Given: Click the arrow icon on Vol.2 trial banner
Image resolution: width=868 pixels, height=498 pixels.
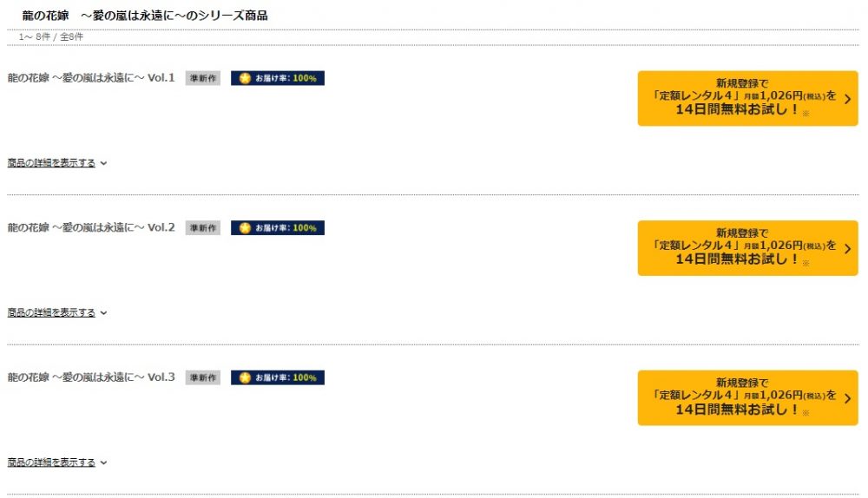Looking at the screenshot, I should [x=847, y=249].
